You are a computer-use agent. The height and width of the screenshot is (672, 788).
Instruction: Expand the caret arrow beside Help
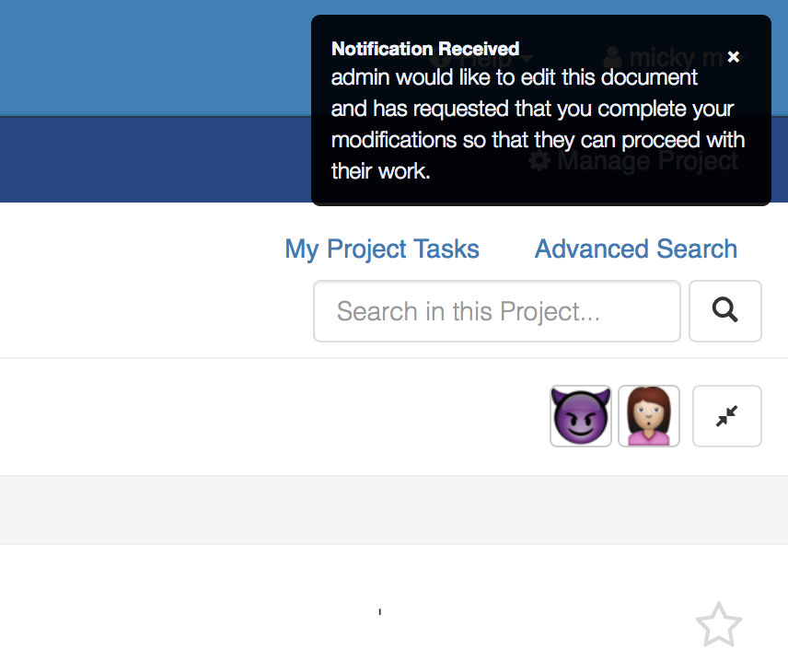pos(527,59)
